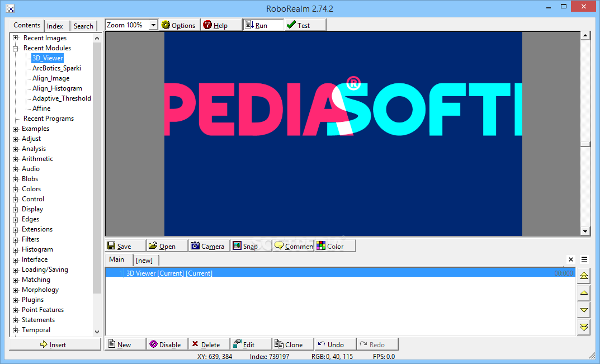Expand the Recent Images node
Image resolution: width=600 pixels, height=364 pixels.
tap(15, 38)
